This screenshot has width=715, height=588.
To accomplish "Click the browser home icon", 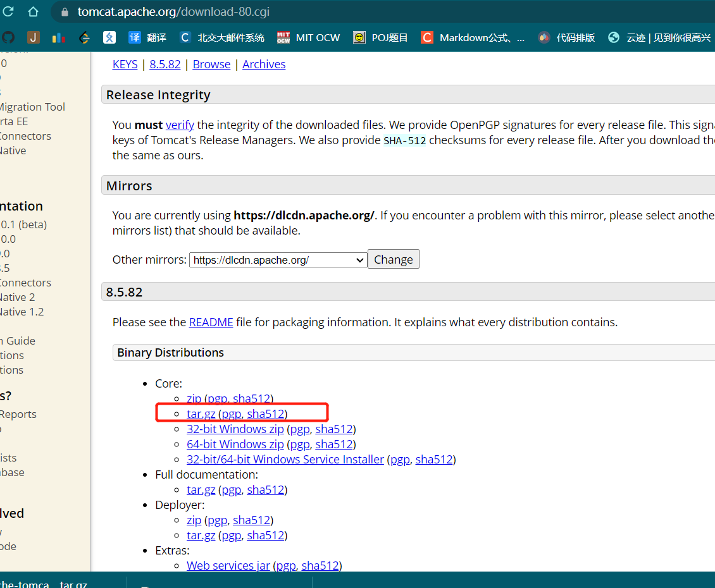I will coord(33,11).
